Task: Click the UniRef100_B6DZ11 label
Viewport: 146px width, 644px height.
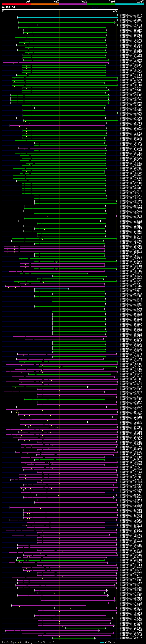Action: coord(131,329)
